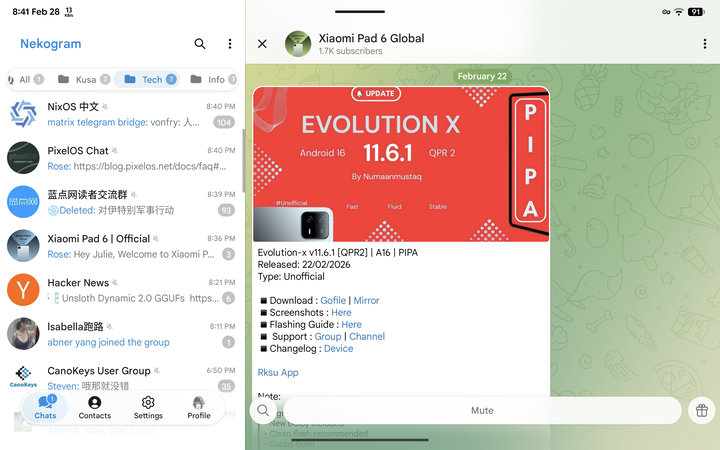Open the Rksu App link
The width and height of the screenshot is (720, 450).
point(278,372)
